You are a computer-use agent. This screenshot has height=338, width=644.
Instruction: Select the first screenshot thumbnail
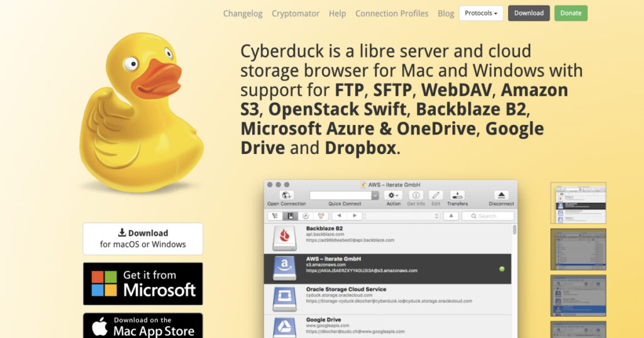578,203
